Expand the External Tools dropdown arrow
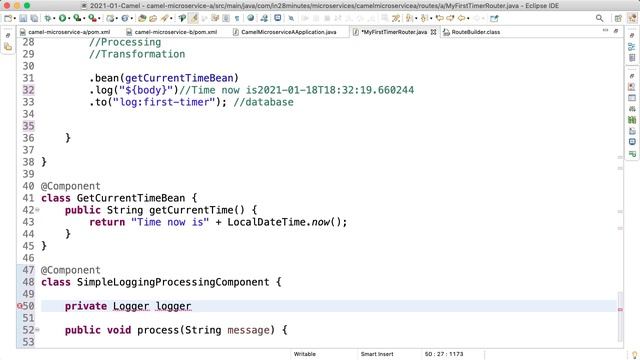The height and width of the screenshot is (360, 640). coord(100,18)
